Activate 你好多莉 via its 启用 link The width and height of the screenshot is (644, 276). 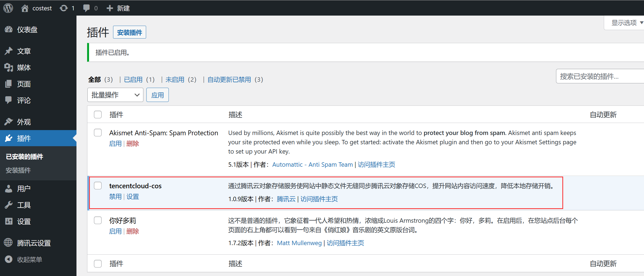pos(115,231)
